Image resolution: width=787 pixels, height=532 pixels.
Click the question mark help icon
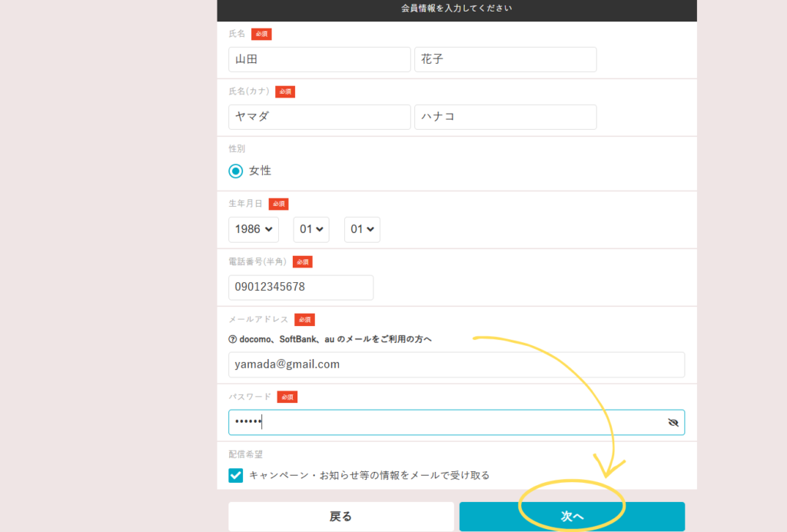coord(232,339)
